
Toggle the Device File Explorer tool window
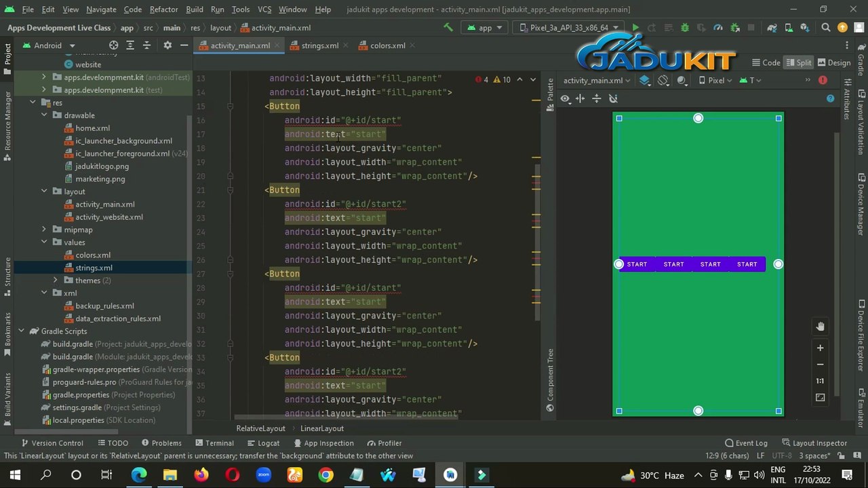click(x=861, y=336)
